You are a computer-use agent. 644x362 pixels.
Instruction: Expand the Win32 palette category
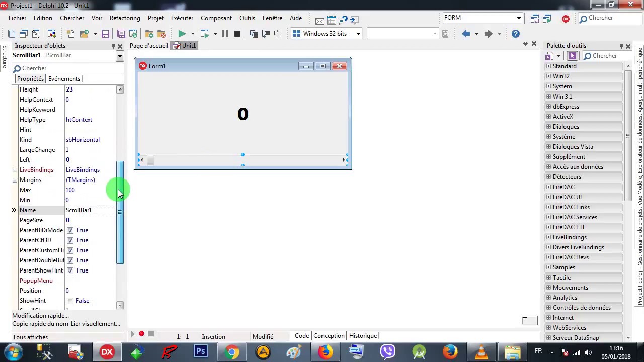(548, 76)
